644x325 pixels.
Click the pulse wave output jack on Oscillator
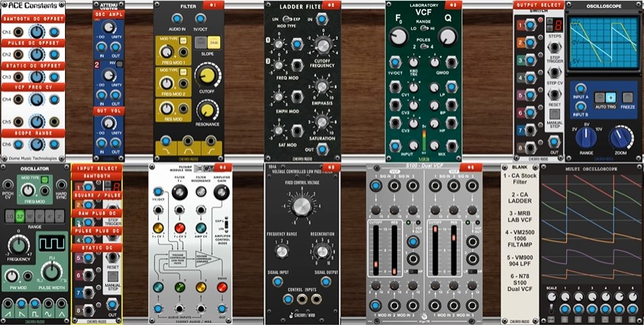pos(35,303)
